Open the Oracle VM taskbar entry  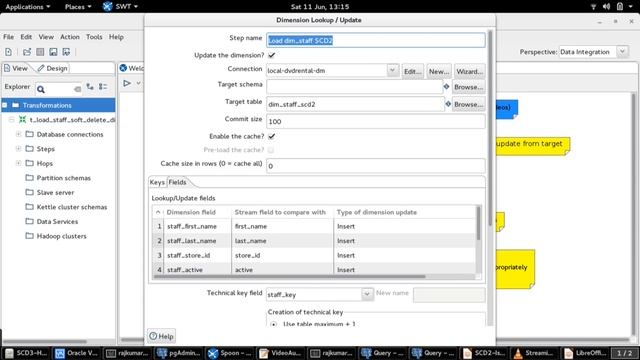(x=77, y=353)
